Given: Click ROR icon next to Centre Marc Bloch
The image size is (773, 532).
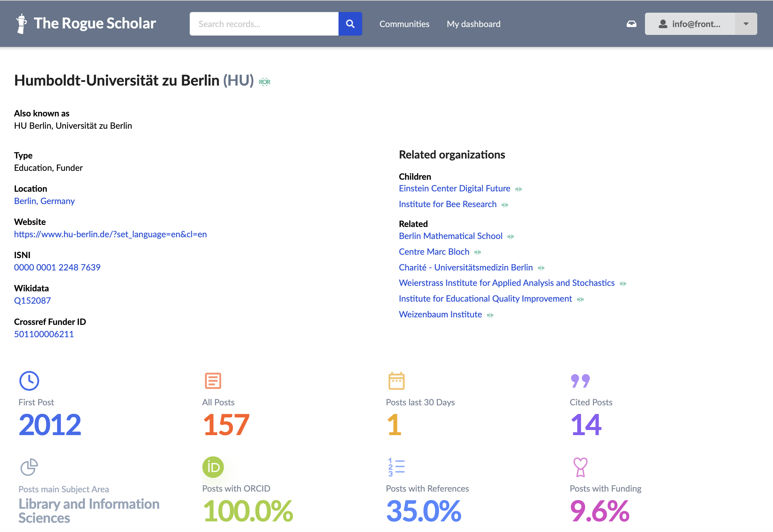Looking at the screenshot, I should pos(478,252).
